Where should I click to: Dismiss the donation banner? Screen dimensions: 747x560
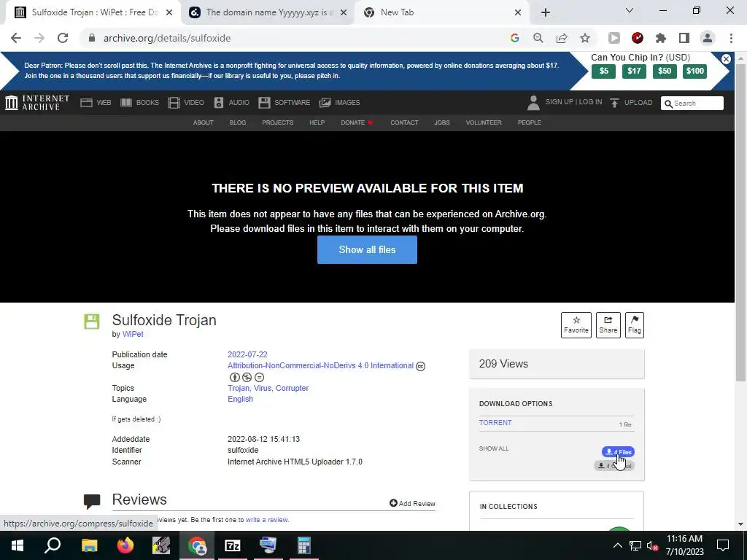point(726,59)
